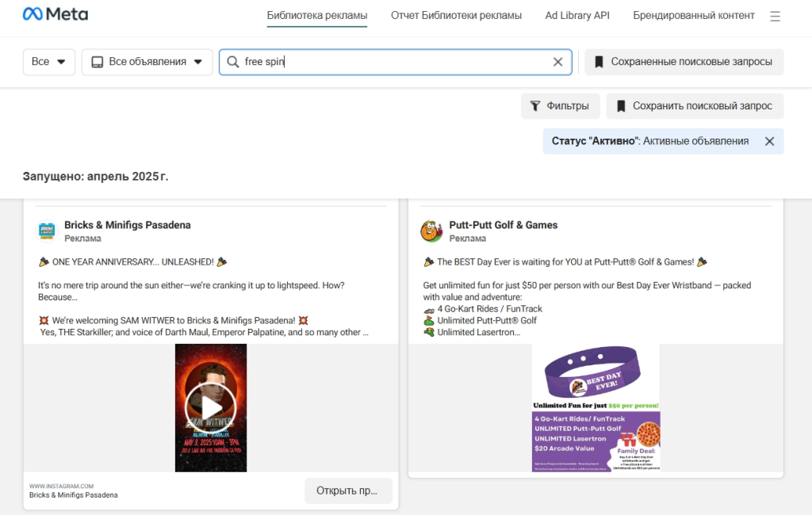
Task: Remove the Статус Активно filter chip
Action: pos(769,141)
